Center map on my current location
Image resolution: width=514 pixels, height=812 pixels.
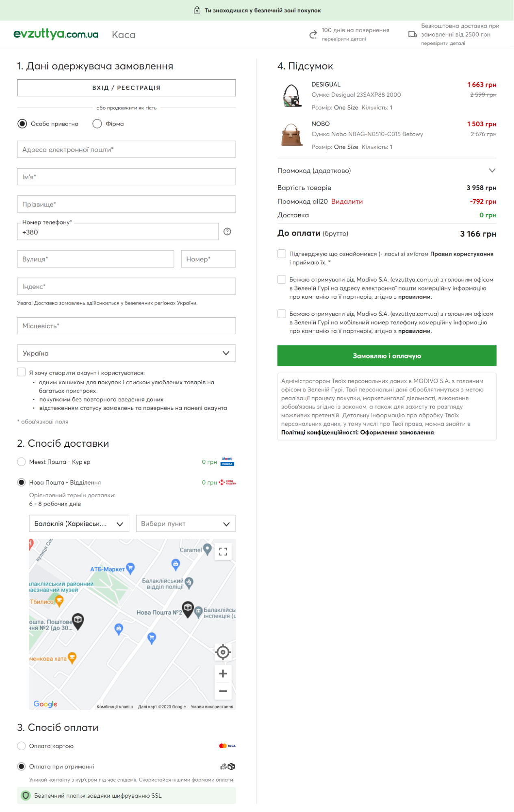pos(223,652)
